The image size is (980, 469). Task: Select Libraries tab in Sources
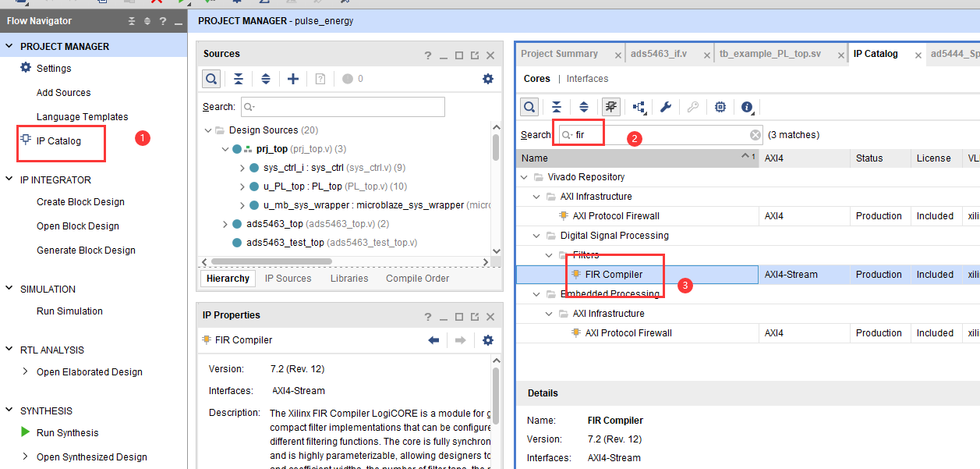point(349,279)
